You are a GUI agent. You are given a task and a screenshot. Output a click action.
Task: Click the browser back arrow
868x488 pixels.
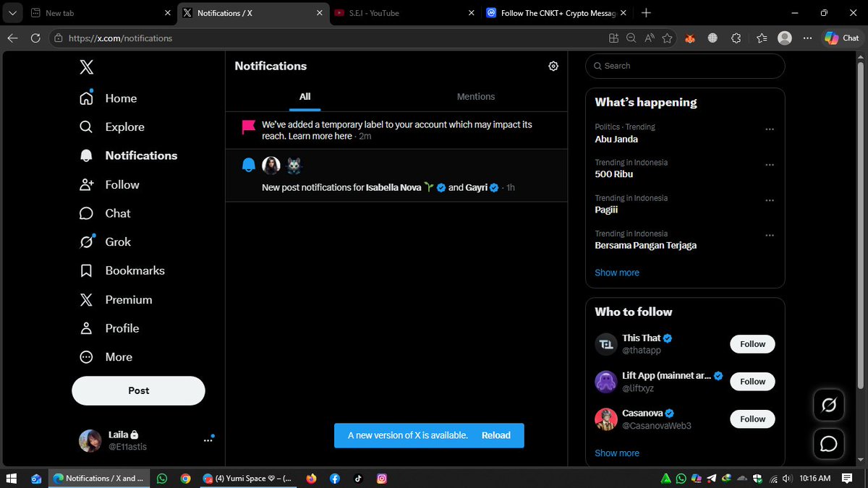pos(12,38)
